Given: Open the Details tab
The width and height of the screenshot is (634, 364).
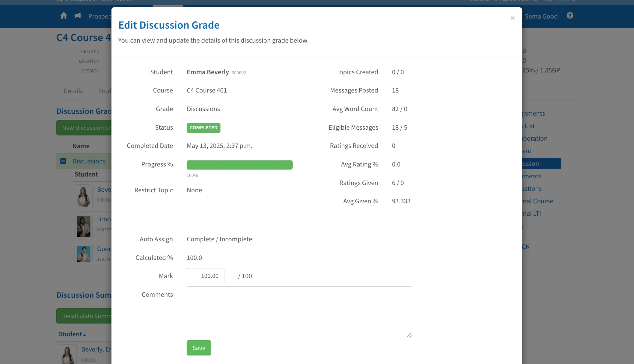Looking at the screenshot, I should (x=73, y=91).
